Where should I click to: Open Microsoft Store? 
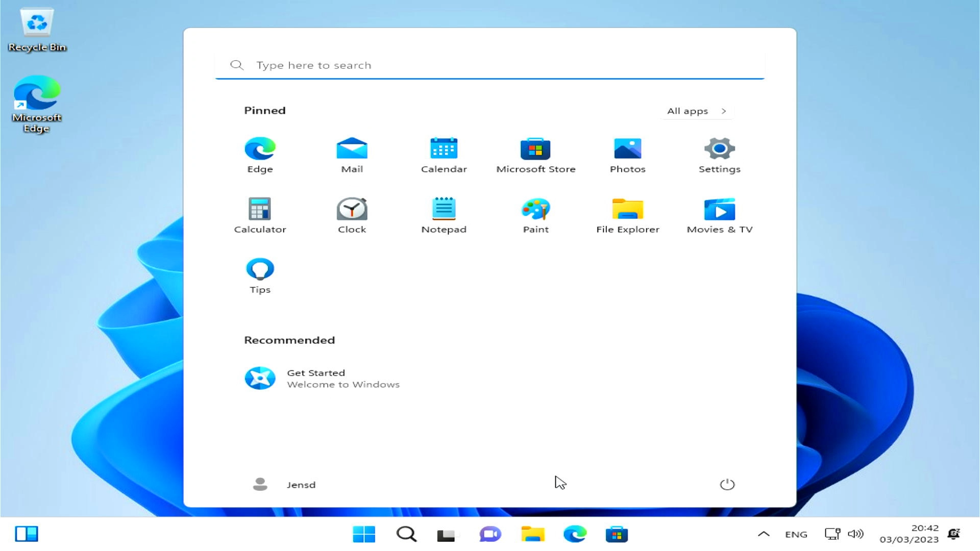pyautogui.click(x=535, y=153)
